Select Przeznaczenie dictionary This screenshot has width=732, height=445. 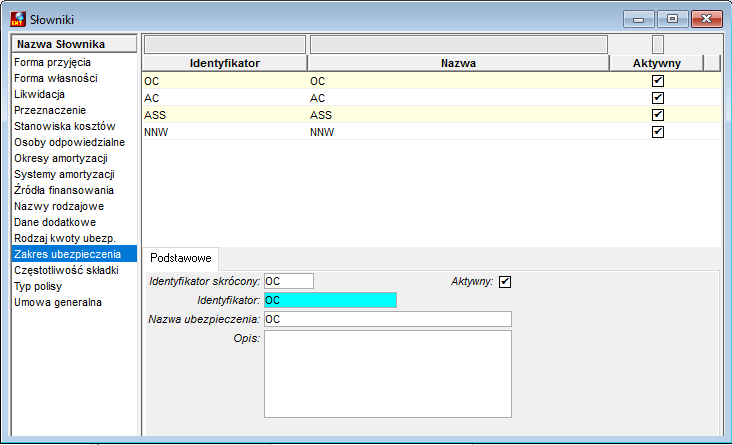pyautogui.click(x=74, y=110)
